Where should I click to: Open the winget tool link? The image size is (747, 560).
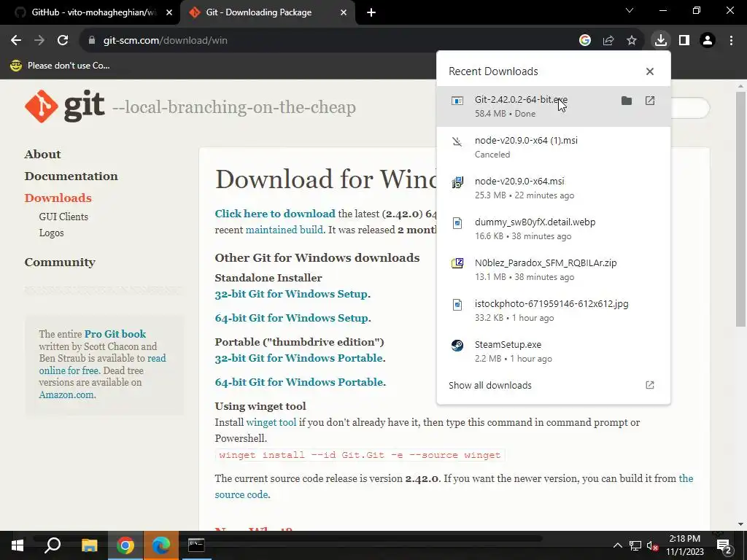pyautogui.click(x=271, y=422)
